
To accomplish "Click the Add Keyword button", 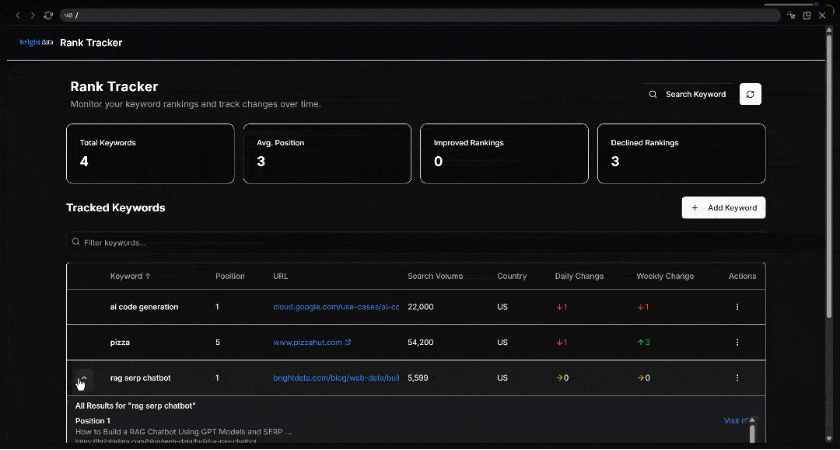I will pos(723,208).
